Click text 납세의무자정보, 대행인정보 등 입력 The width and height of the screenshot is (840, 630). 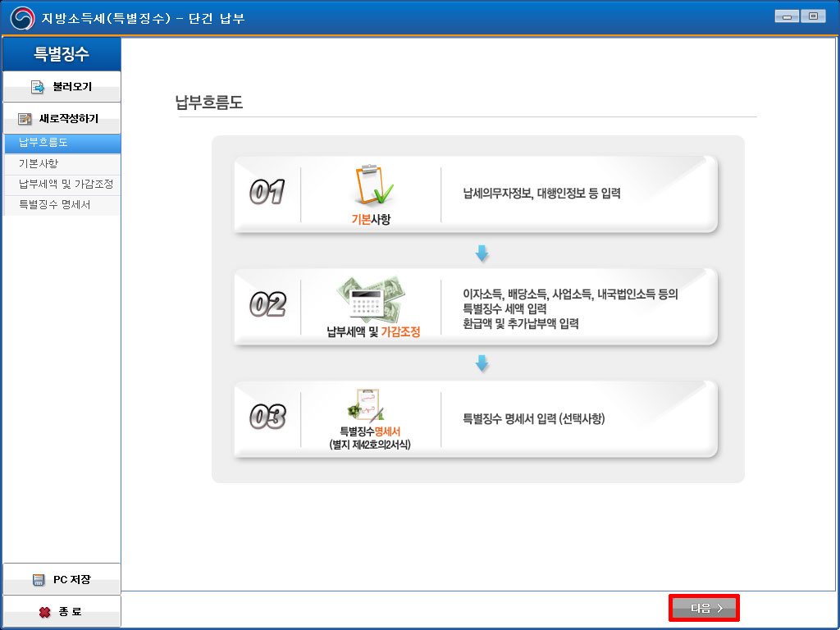pos(541,194)
